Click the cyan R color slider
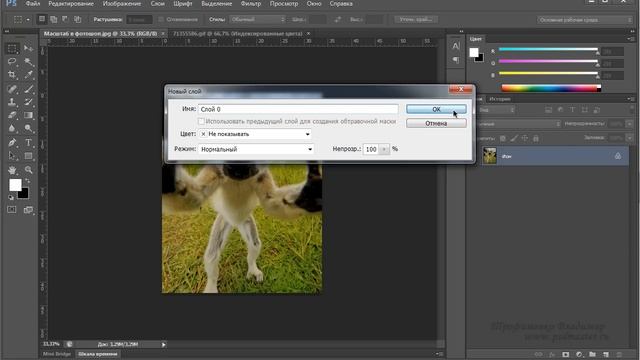The width and height of the screenshot is (640, 360). pyautogui.click(x=548, y=49)
